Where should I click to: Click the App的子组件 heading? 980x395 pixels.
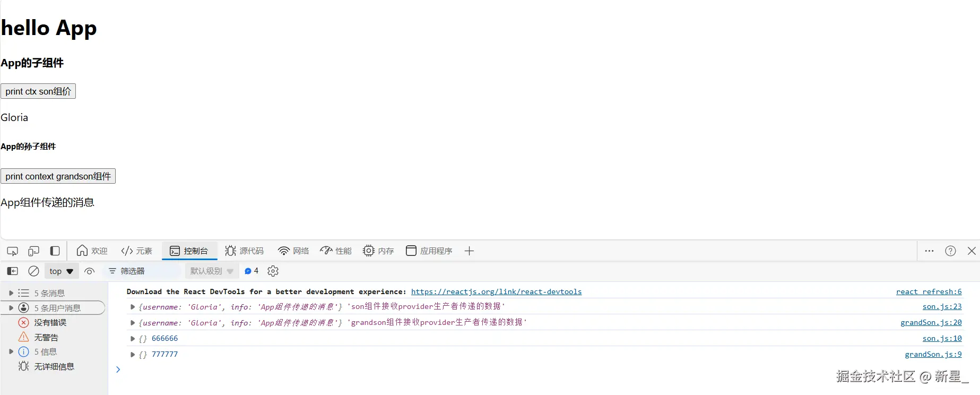tap(32, 63)
